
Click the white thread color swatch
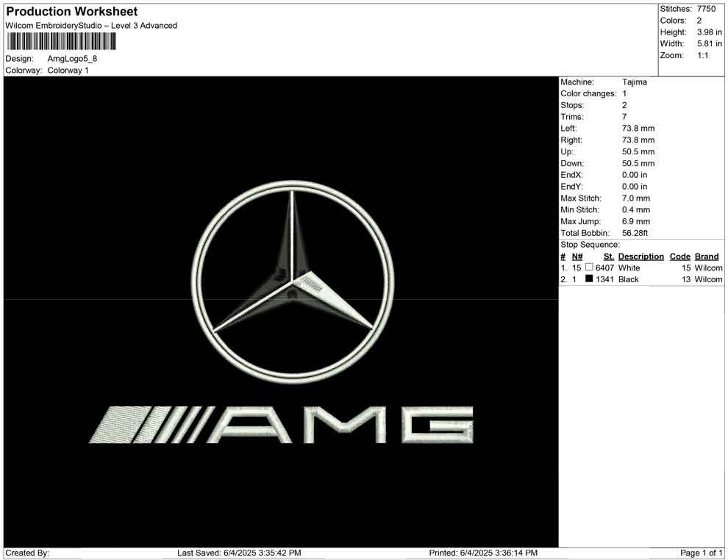point(589,268)
